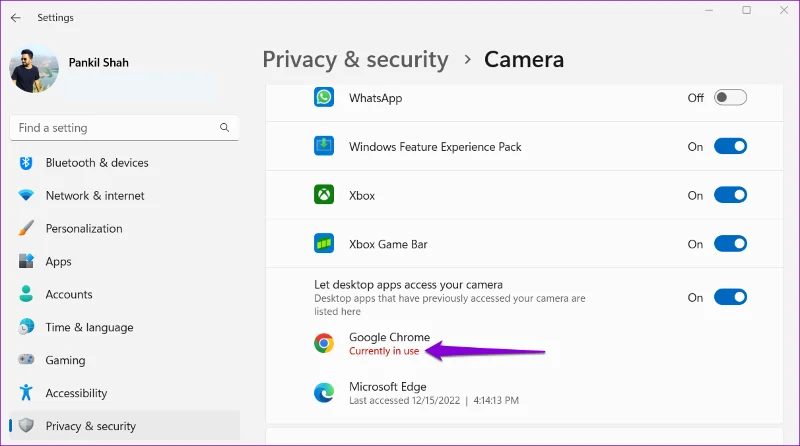
Task: Select Privacy & security in the sidebar
Action: [x=124, y=426]
